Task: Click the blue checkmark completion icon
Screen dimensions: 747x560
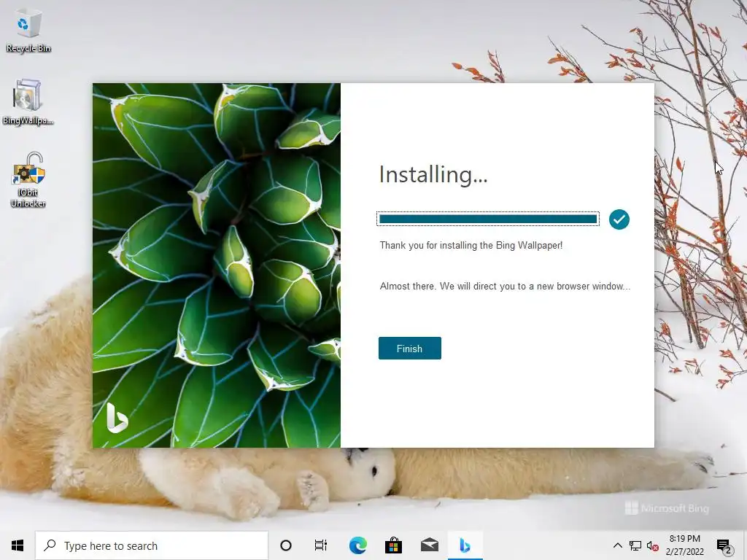Action: [619, 219]
